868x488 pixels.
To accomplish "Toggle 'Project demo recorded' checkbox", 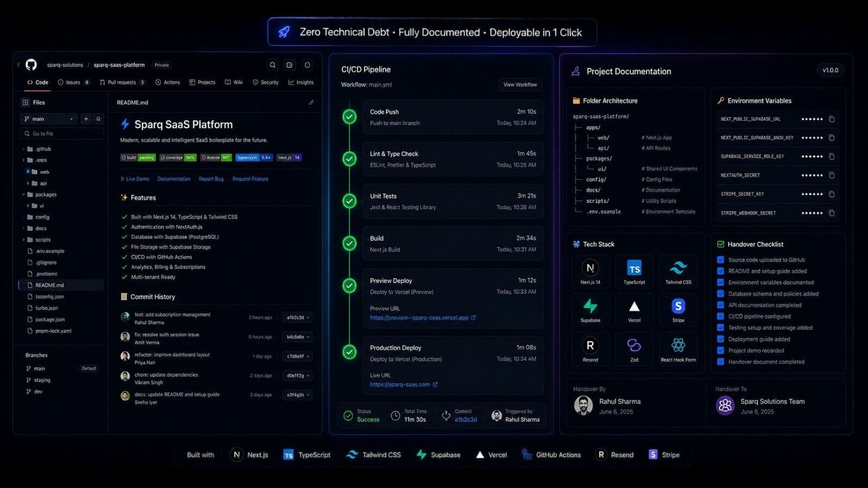I will pos(720,350).
